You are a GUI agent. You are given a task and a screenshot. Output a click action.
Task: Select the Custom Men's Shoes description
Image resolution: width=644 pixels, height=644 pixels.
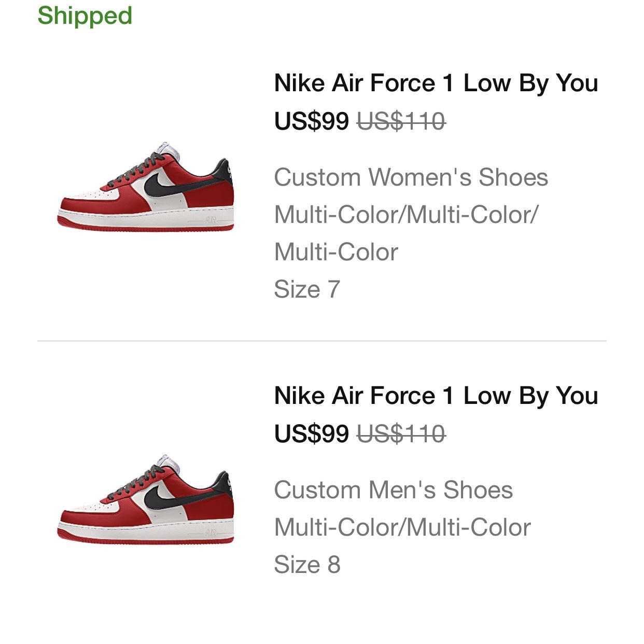394,490
